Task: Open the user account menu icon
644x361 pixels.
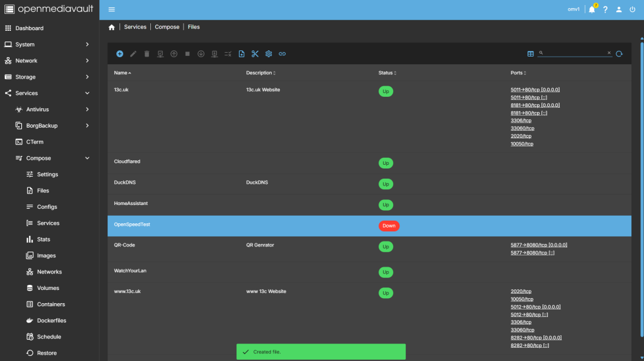Action: point(619,9)
